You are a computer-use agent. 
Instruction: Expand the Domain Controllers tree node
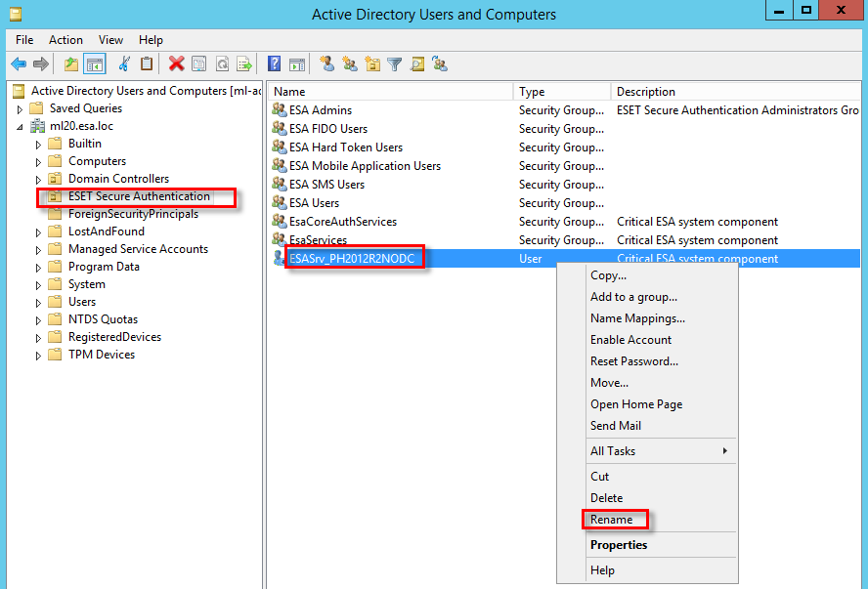pyautogui.click(x=38, y=179)
